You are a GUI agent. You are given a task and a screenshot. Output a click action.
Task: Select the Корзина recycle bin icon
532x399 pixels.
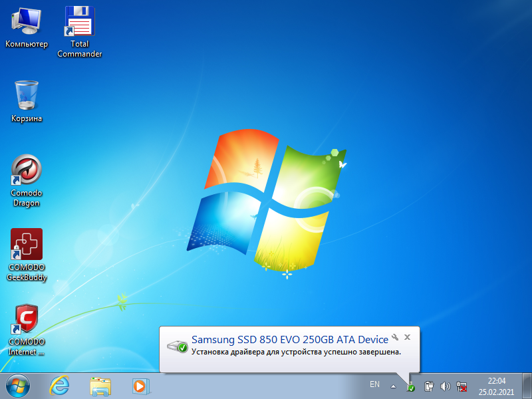coord(27,101)
